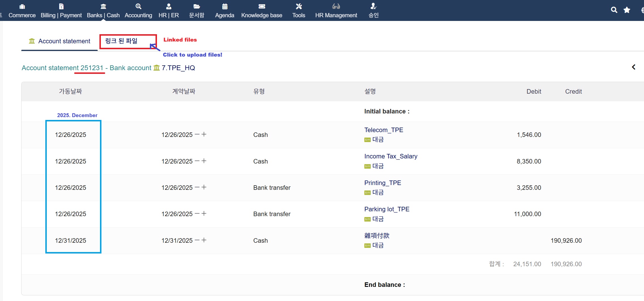Screen dimensions: 644x301
Task: Open the 대금 payment link under Parking lot_TPE
Action: (378, 219)
